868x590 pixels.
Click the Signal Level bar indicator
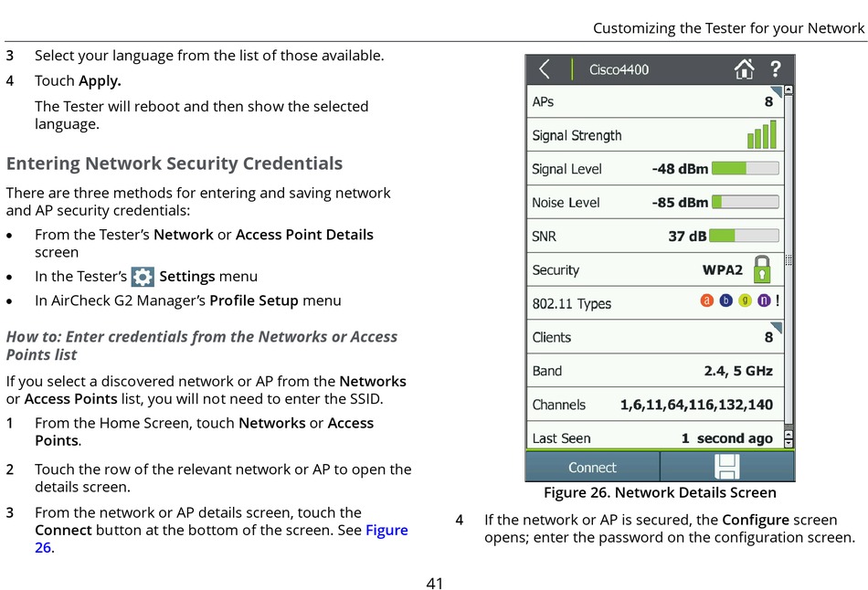(745, 168)
